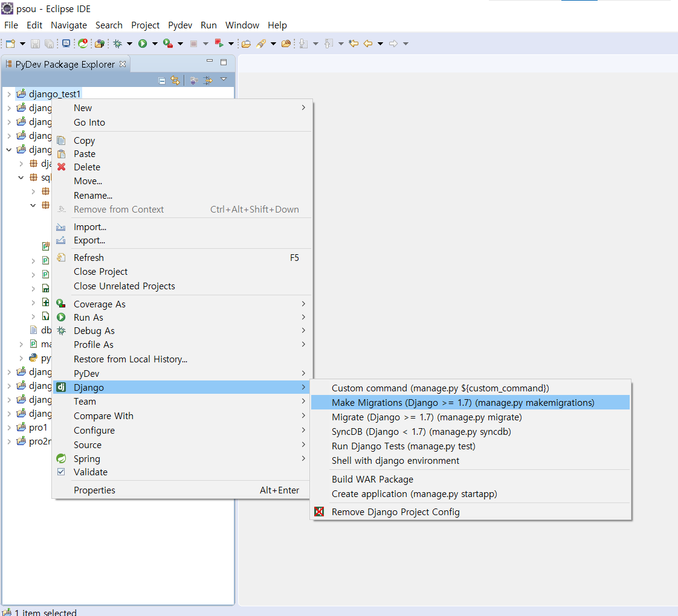Open the Run dropdown arrow in toolbar
Viewport: 678px width, 616px height.
point(155,43)
